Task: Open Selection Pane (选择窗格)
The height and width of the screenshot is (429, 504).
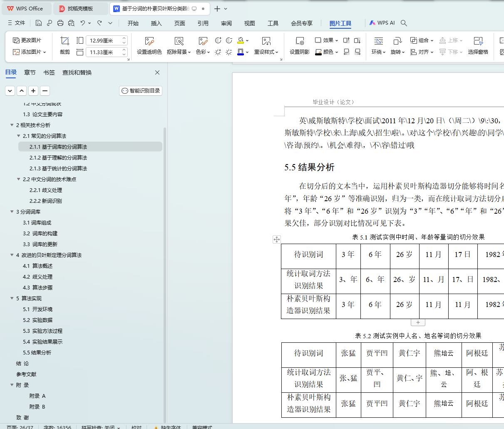Action: (478, 45)
